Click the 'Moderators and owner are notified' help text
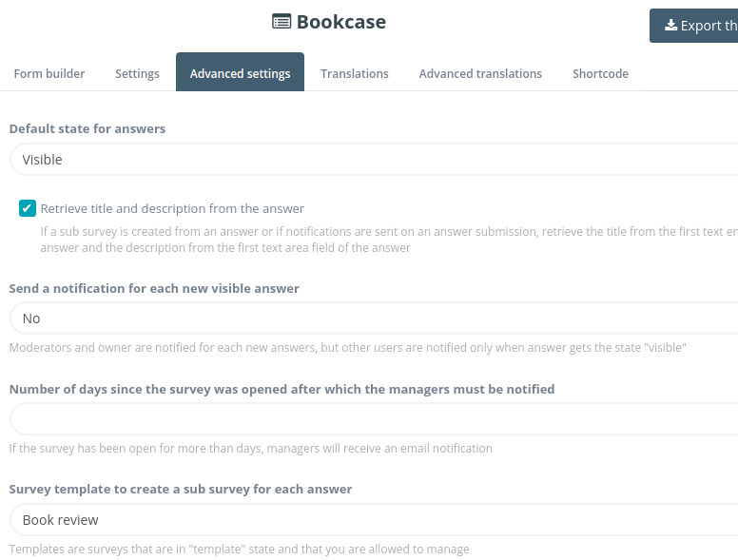 click(x=348, y=348)
